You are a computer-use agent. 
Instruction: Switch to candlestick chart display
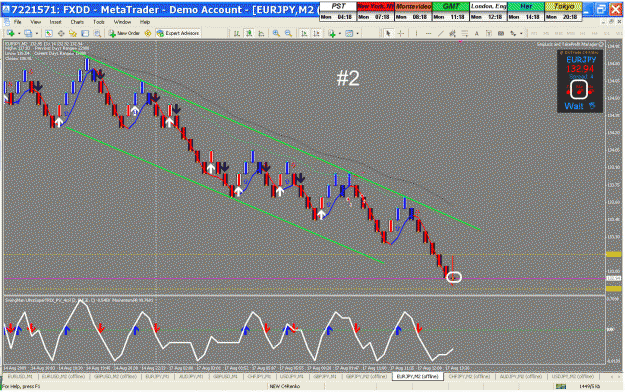coord(249,33)
